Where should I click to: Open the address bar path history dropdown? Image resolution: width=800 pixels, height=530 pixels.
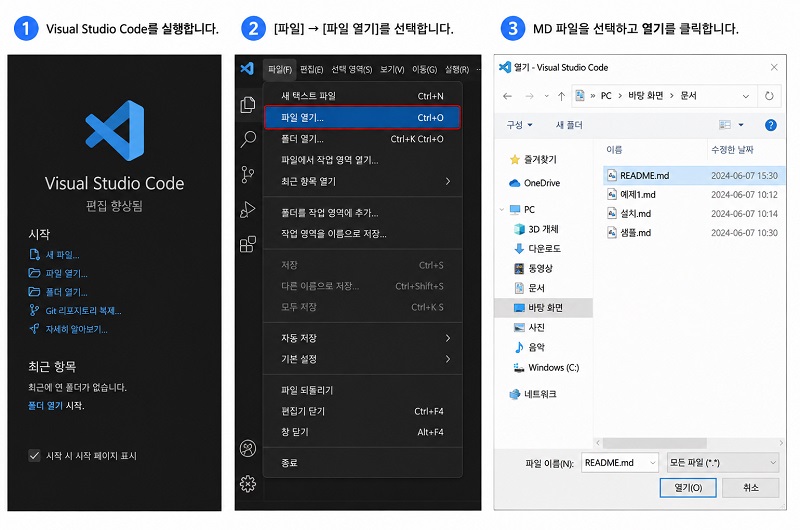[x=746, y=96]
